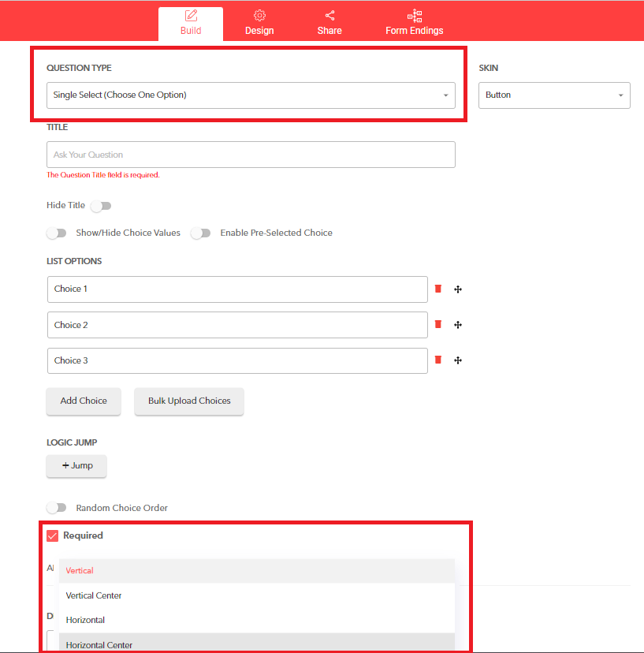Select the Horizontal Center alignment option
644x653 pixels.
tap(257, 643)
